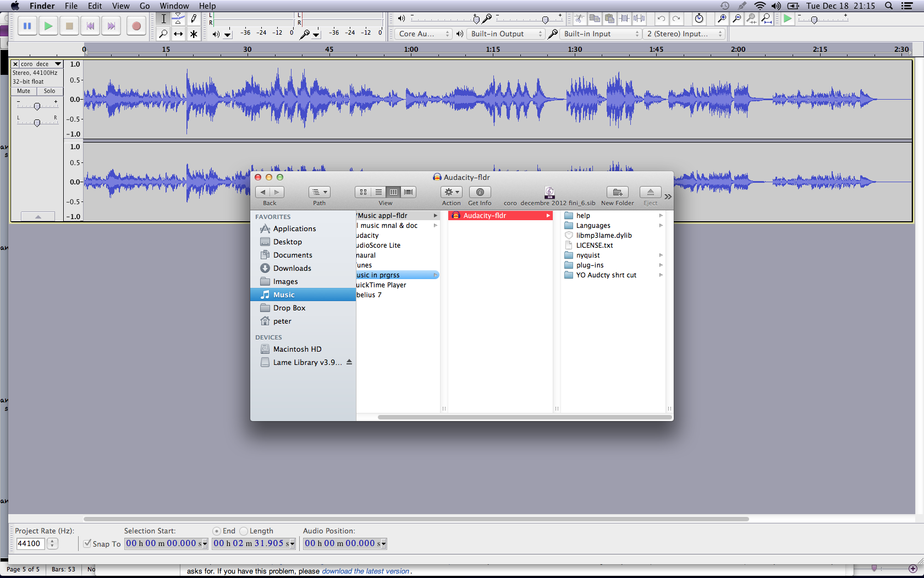Open the View menu in menu bar
Screen dimensions: 924x578
(121, 6)
